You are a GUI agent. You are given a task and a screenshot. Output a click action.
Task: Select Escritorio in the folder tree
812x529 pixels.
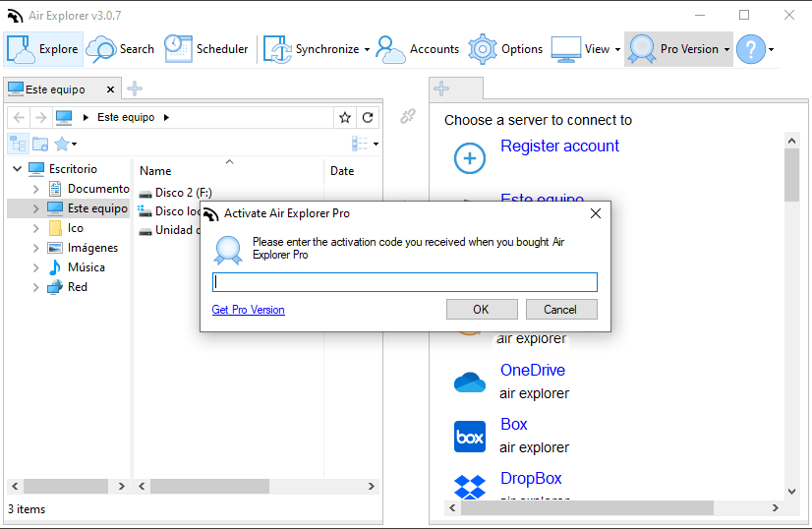(73, 169)
